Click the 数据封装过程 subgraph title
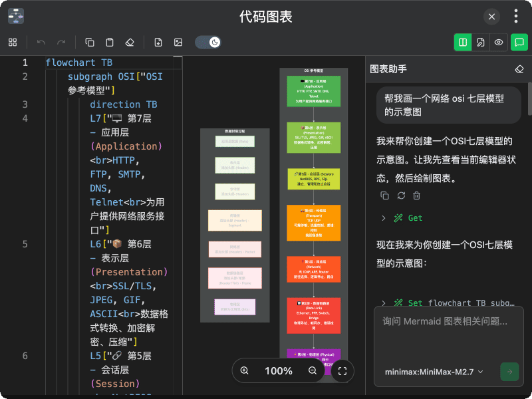This screenshot has width=532, height=399. tap(235, 131)
